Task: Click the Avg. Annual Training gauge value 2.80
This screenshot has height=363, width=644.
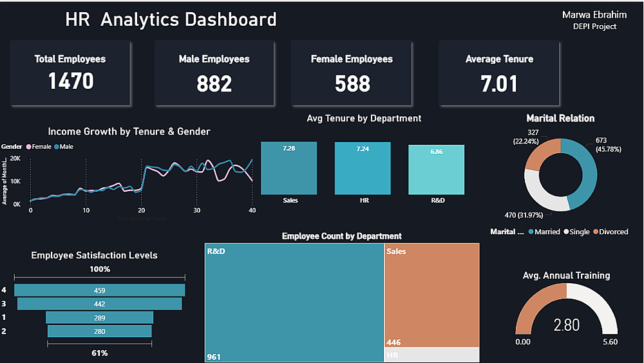Action: click(x=566, y=325)
